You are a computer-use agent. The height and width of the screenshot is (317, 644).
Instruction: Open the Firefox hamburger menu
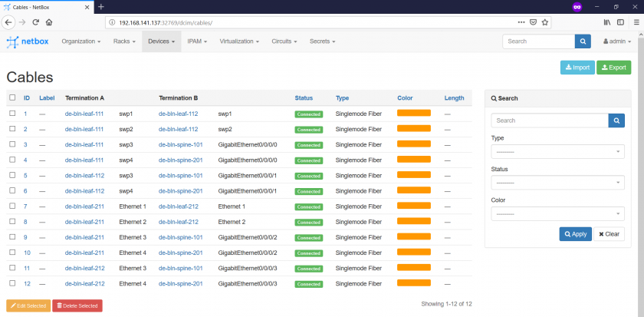[636, 22]
